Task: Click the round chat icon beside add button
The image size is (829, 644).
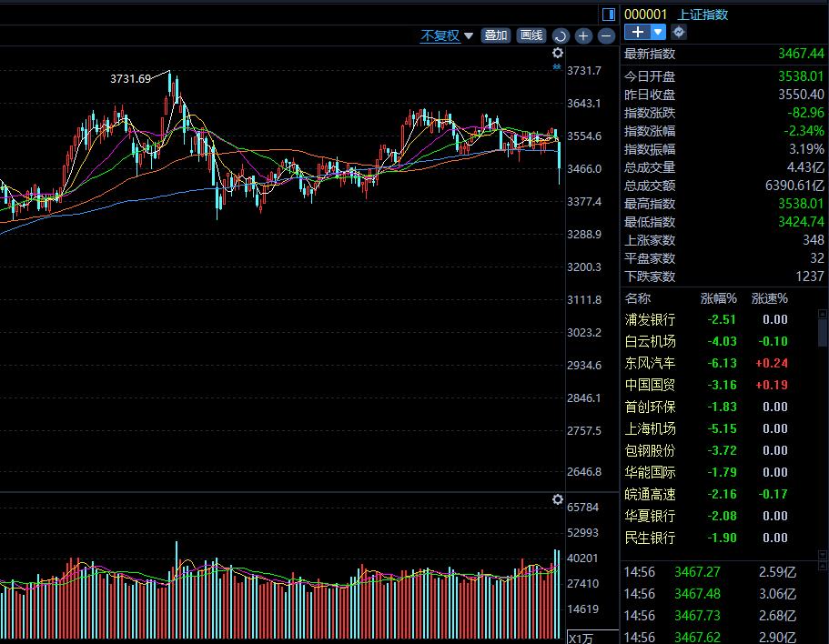Action: click(679, 32)
